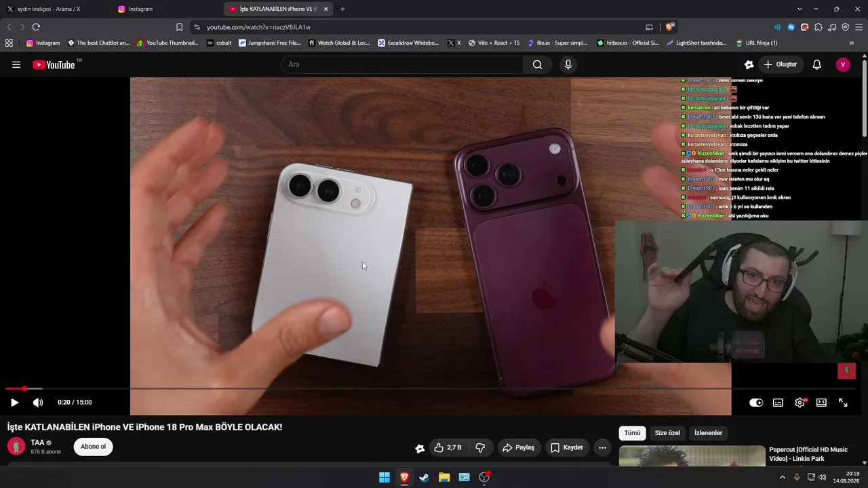
Task: Open the red-dot extension icon beside Shazam
Action: 804,27
